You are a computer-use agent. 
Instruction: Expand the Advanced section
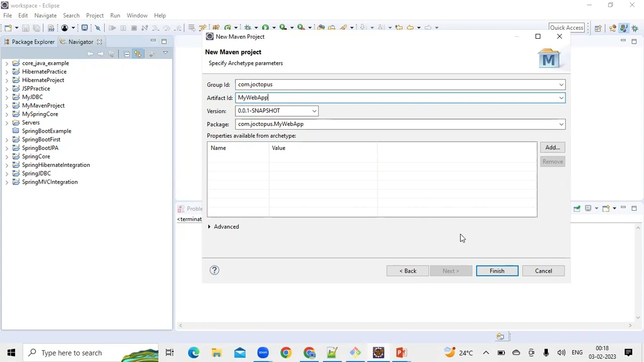tap(209, 227)
